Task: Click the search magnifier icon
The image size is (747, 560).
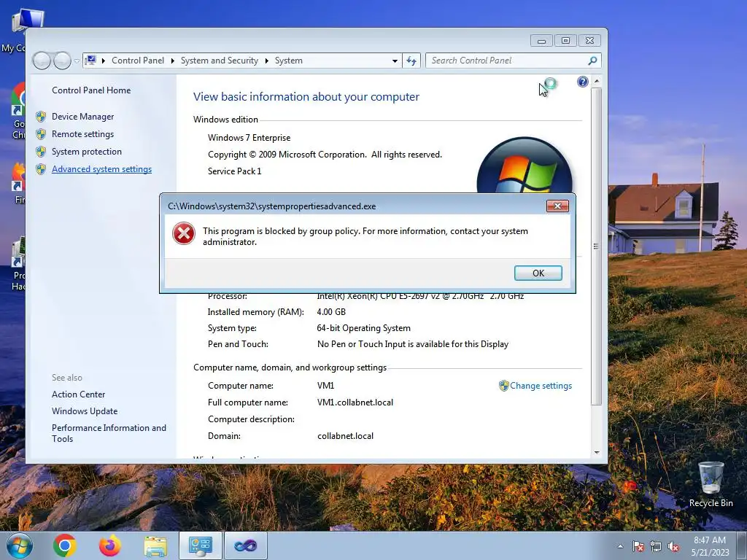Action: (x=592, y=61)
